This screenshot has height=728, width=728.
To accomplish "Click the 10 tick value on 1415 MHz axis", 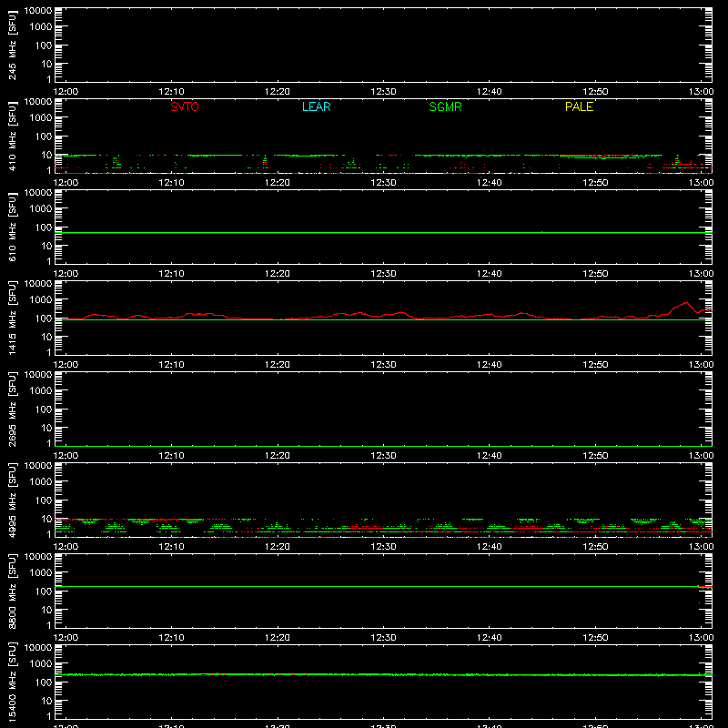I will click(46, 337).
